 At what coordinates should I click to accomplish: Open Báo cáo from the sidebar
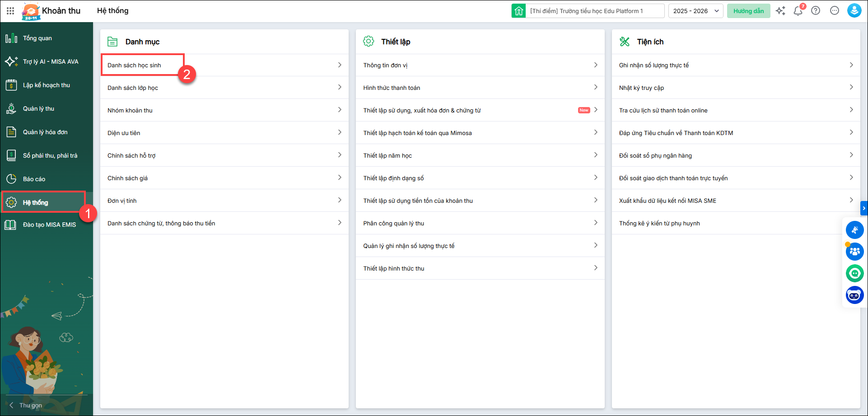34,179
